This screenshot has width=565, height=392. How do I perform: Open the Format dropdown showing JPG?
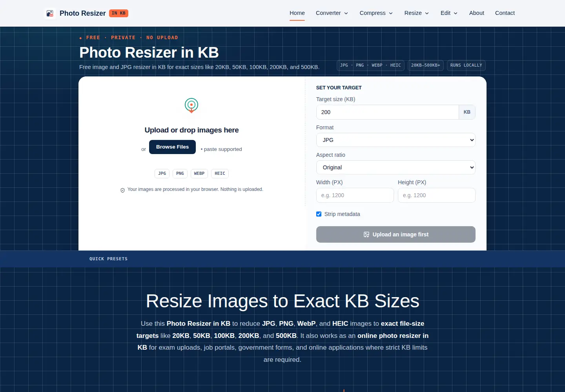[396, 140]
